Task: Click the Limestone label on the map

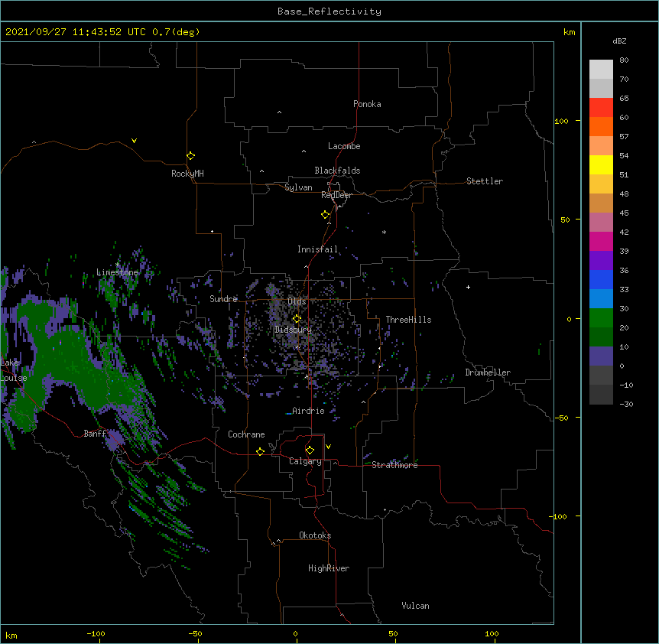Action: point(117,272)
